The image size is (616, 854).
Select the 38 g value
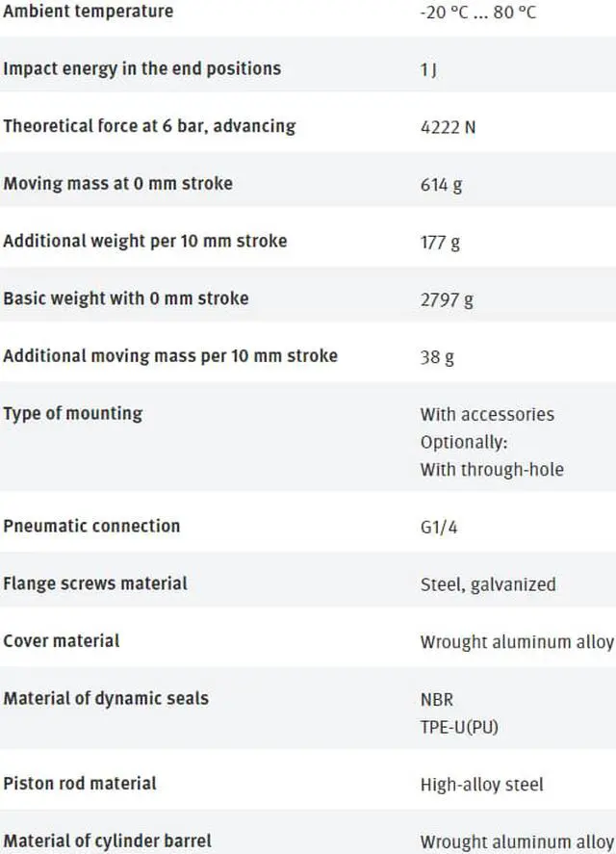pyautogui.click(x=437, y=357)
